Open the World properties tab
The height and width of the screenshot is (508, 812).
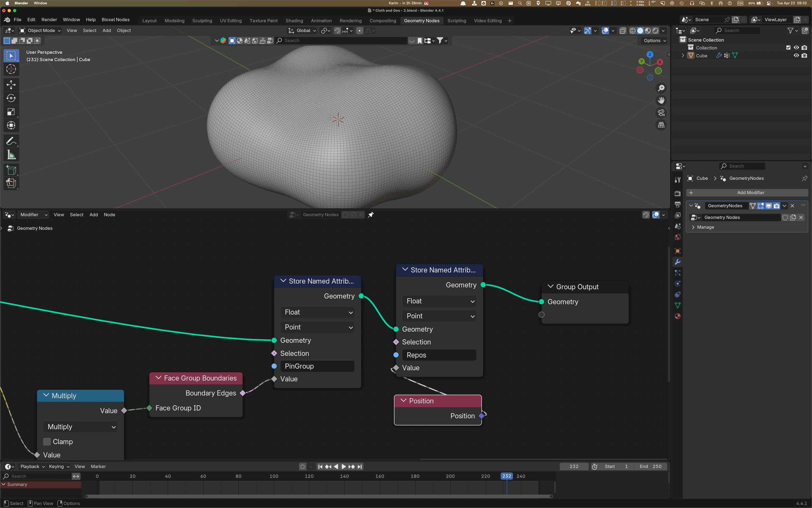[x=677, y=237]
